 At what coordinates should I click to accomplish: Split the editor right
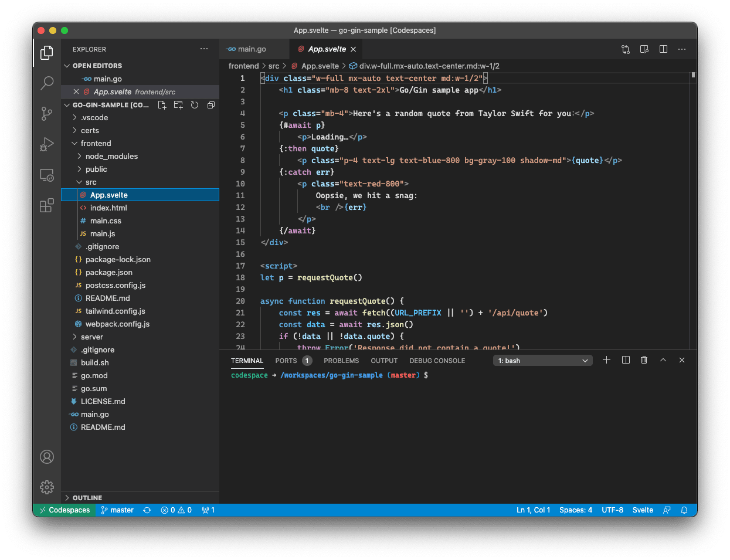(663, 49)
